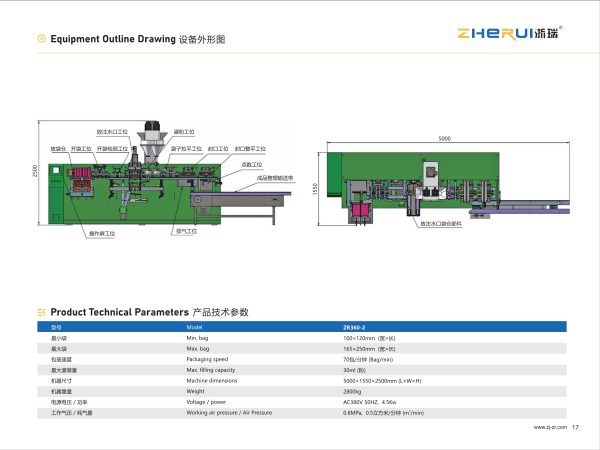Click the ZR360-2 model header cell

pyautogui.click(x=354, y=328)
